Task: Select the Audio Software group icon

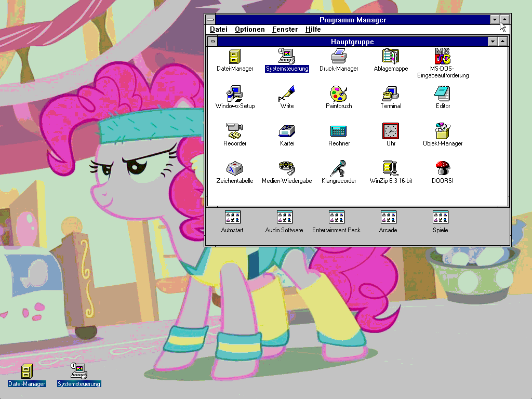Action: (x=284, y=217)
